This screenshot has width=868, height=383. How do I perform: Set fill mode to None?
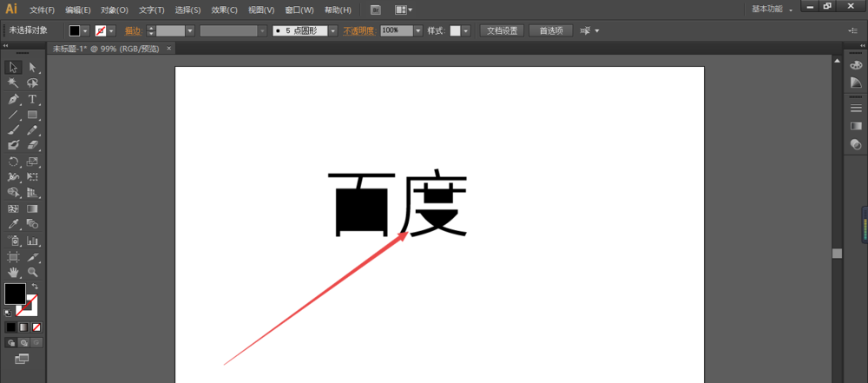pyautogui.click(x=36, y=327)
